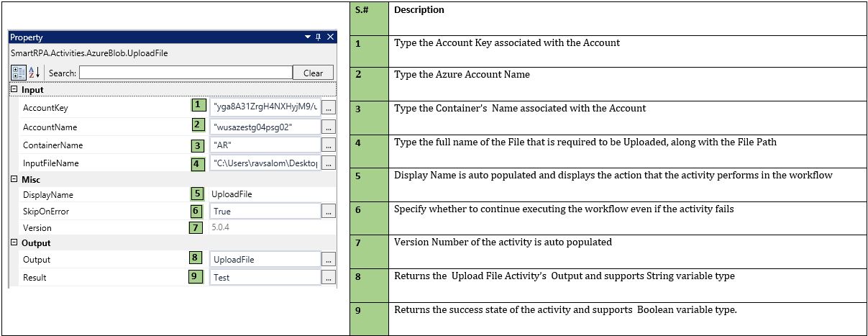The width and height of the screenshot is (868, 336).
Task: Focus the property Search field
Action: click(x=186, y=73)
